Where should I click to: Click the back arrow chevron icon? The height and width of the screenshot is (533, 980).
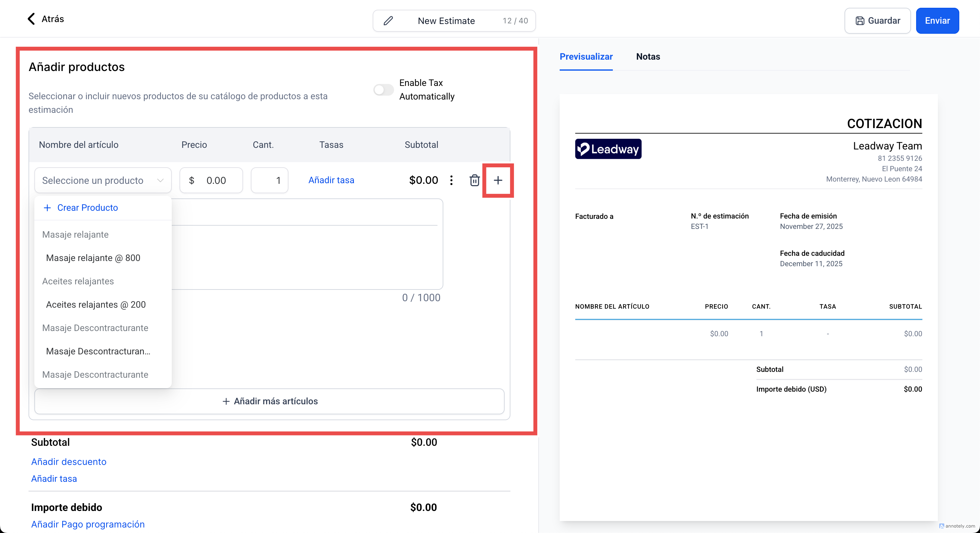[31, 19]
